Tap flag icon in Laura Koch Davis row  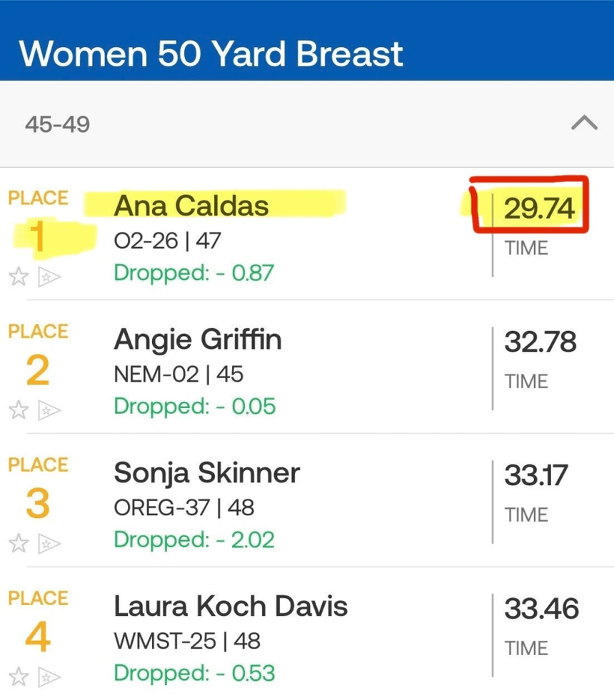(x=49, y=677)
